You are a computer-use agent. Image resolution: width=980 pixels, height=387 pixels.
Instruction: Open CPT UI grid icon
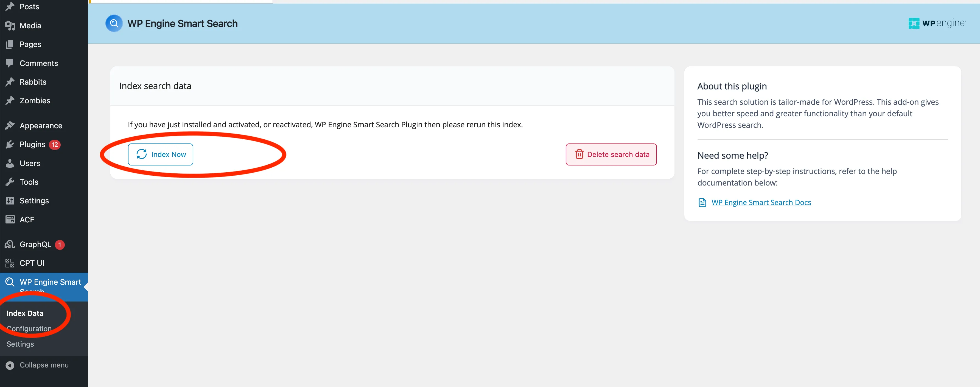10,263
